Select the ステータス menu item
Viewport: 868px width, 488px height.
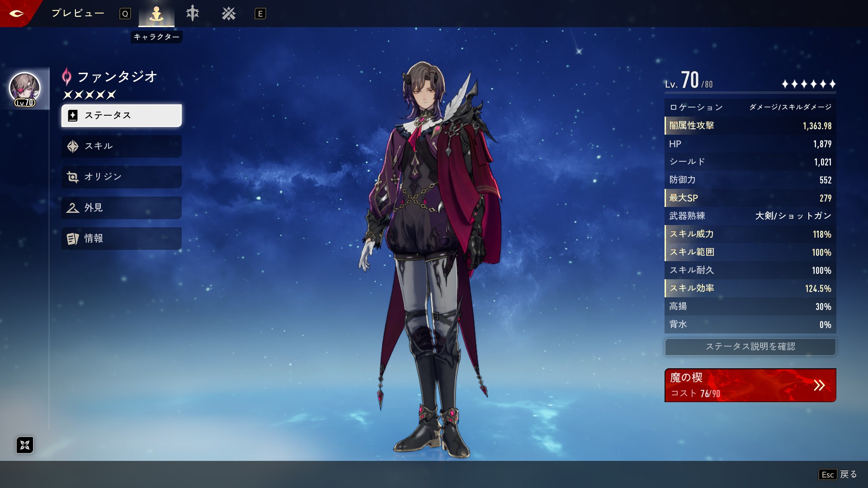(x=121, y=116)
